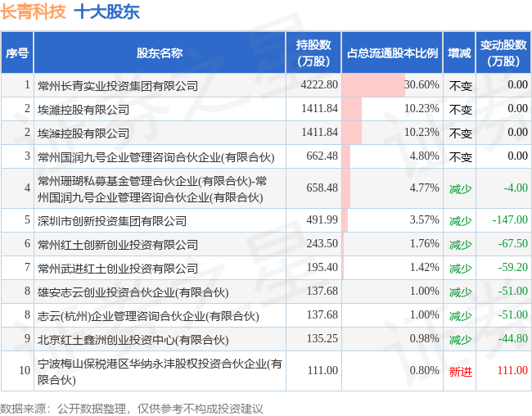Viewport: 532px width, 416px height.
Task: Click the change value -4.00
Action: click(x=516, y=188)
